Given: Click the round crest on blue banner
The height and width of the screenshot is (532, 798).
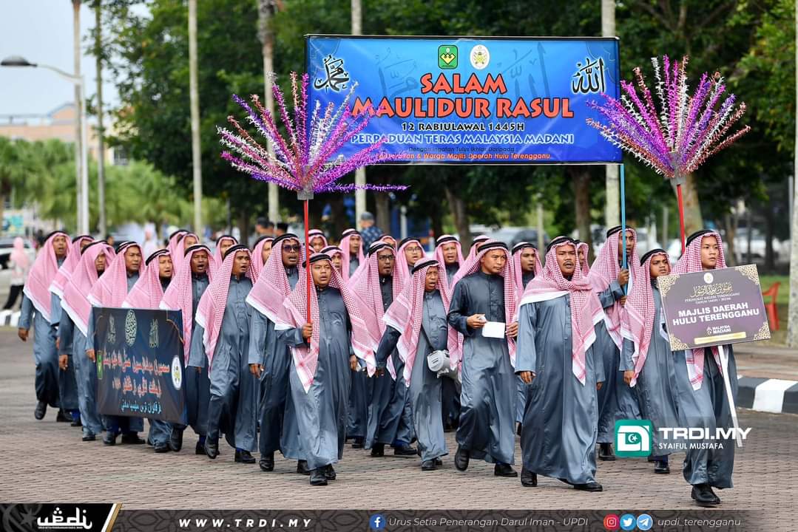Looking at the screenshot, I should 480,57.
